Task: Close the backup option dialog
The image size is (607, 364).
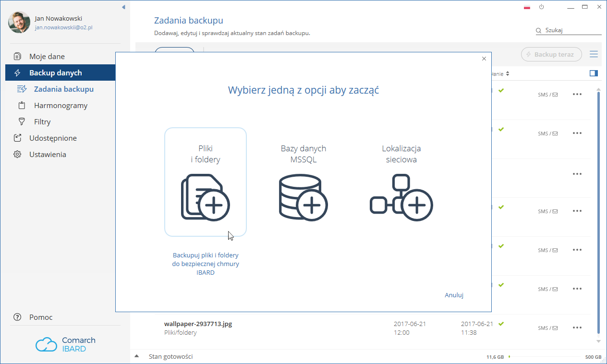Action: pyautogui.click(x=484, y=59)
